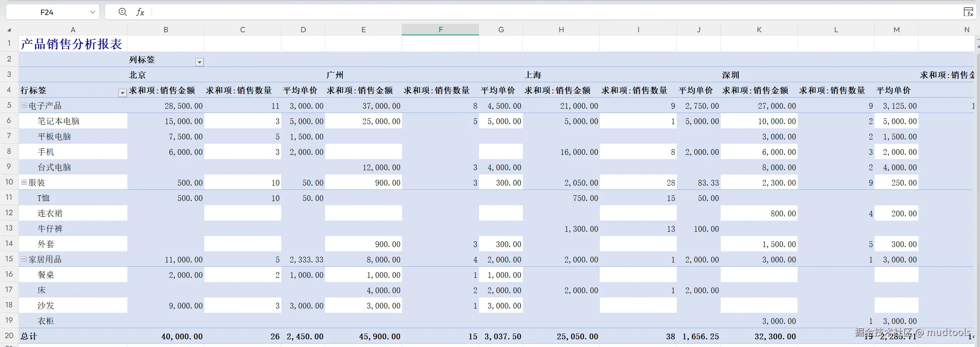Click the select-all triangle above row numbers
Screen dimensions: 980x347
[x=9, y=29]
